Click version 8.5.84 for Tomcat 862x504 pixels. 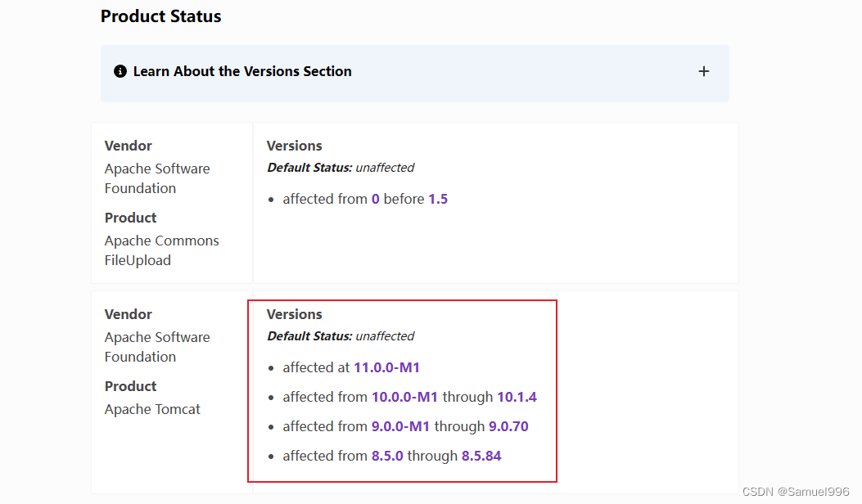[481, 457]
